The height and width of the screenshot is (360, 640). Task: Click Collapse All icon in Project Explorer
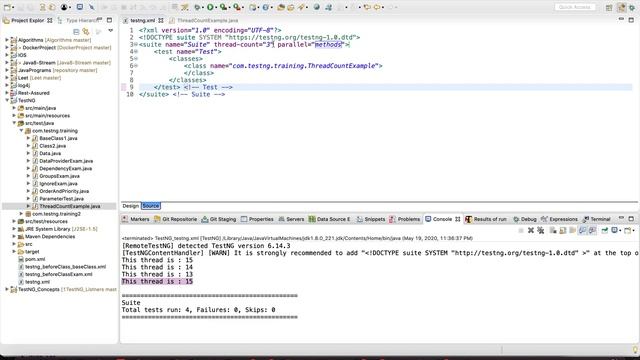[76, 31]
